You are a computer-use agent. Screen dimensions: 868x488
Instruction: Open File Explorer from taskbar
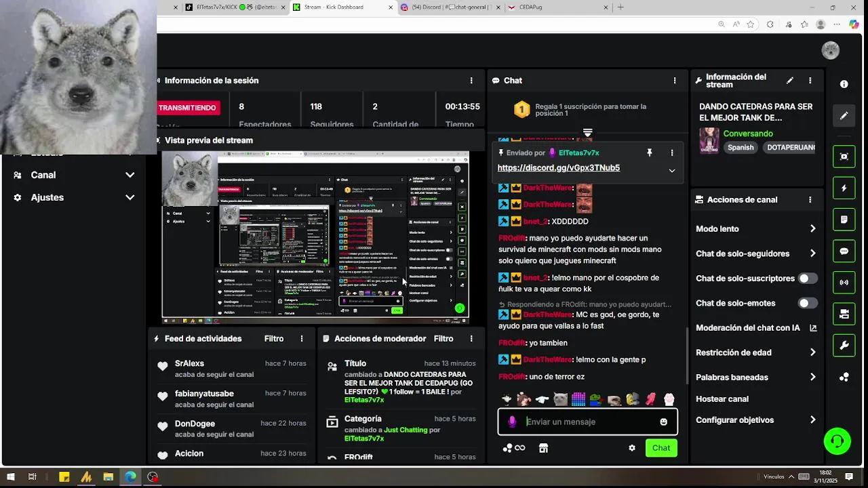coord(108,477)
